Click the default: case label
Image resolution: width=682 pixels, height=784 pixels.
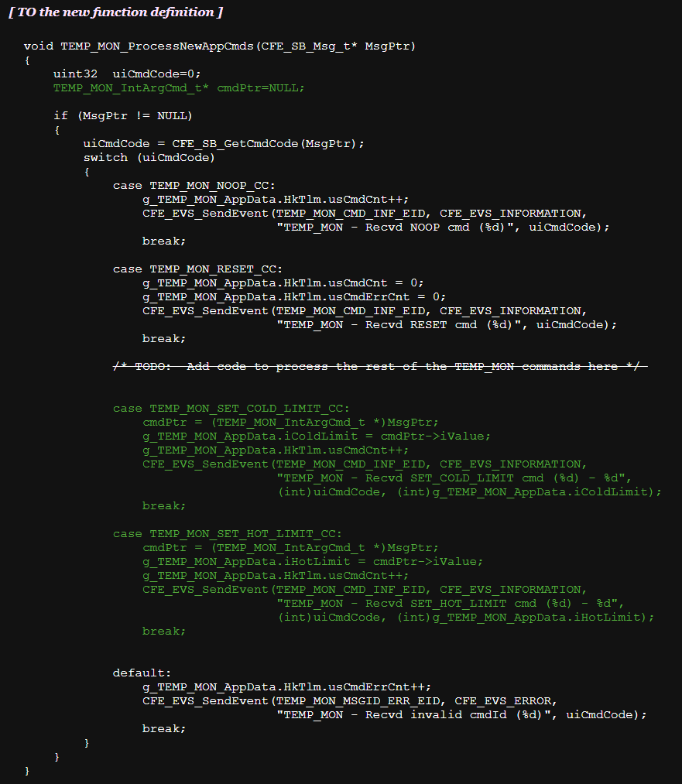[142, 673]
